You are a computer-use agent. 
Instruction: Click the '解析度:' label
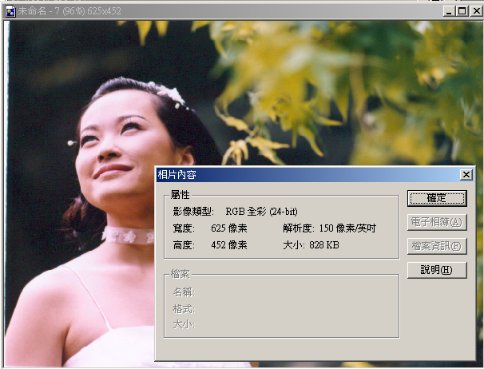(x=299, y=228)
